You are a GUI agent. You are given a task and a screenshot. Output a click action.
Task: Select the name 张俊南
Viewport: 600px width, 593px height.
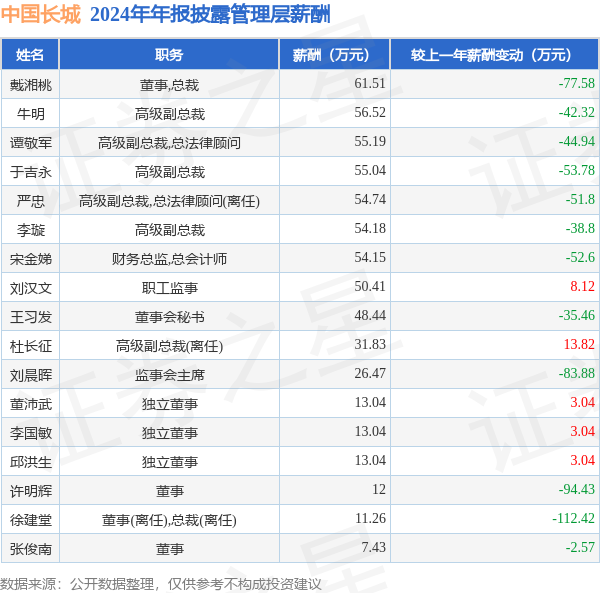31,550
